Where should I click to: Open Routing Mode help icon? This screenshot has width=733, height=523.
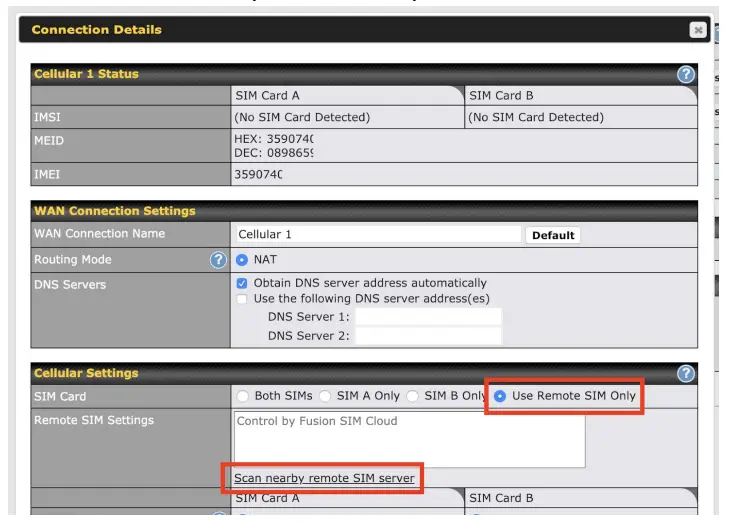(218, 260)
